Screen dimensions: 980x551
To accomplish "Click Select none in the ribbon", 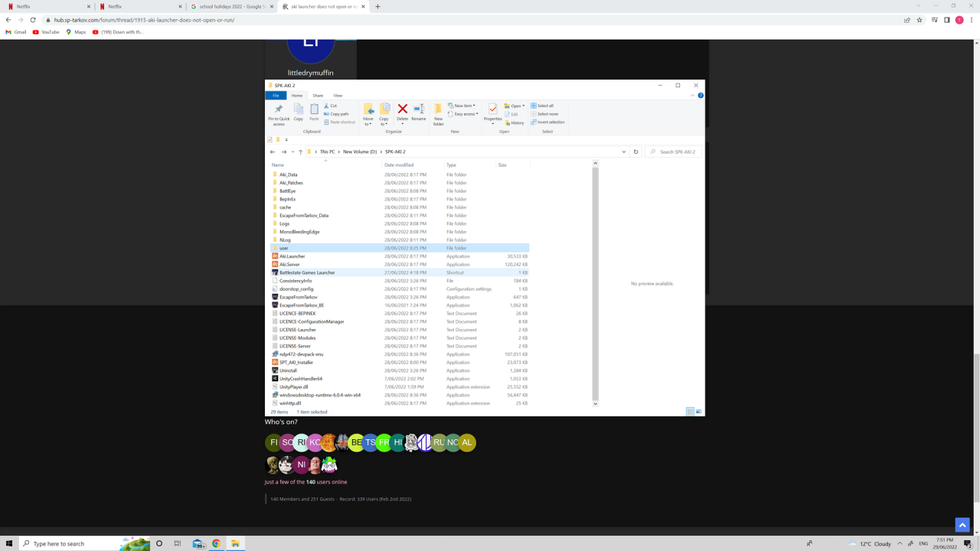I will click(544, 114).
